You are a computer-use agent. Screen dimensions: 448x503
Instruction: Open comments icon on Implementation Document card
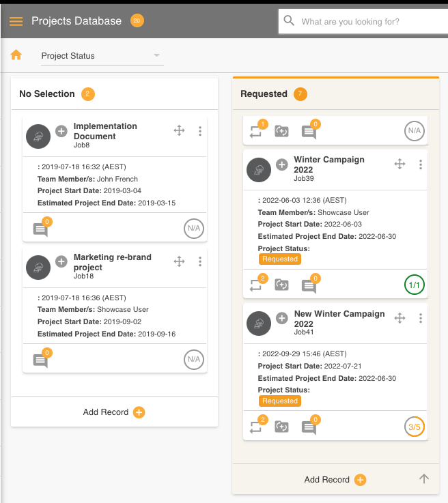tap(40, 230)
